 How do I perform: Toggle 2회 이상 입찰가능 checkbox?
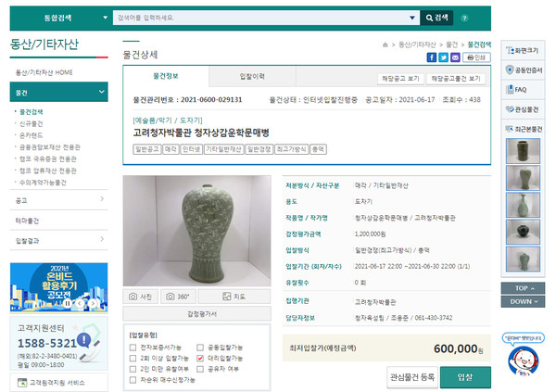(133, 359)
